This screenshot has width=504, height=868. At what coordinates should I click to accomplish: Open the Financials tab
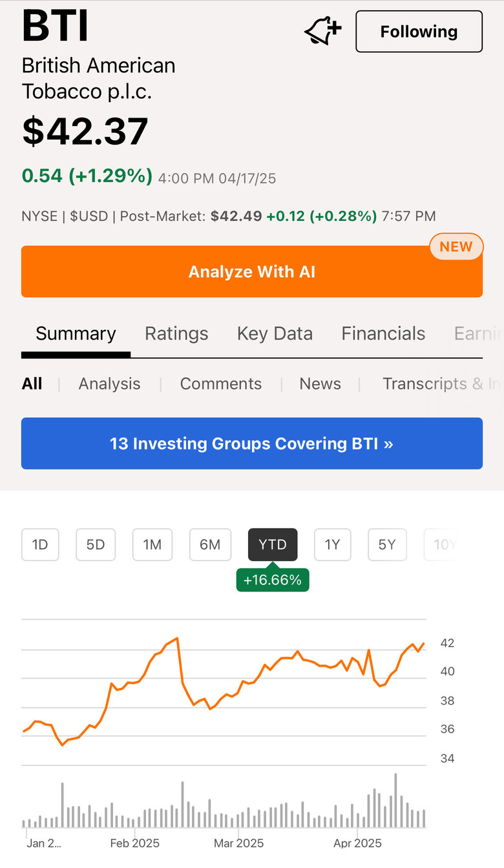click(383, 333)
